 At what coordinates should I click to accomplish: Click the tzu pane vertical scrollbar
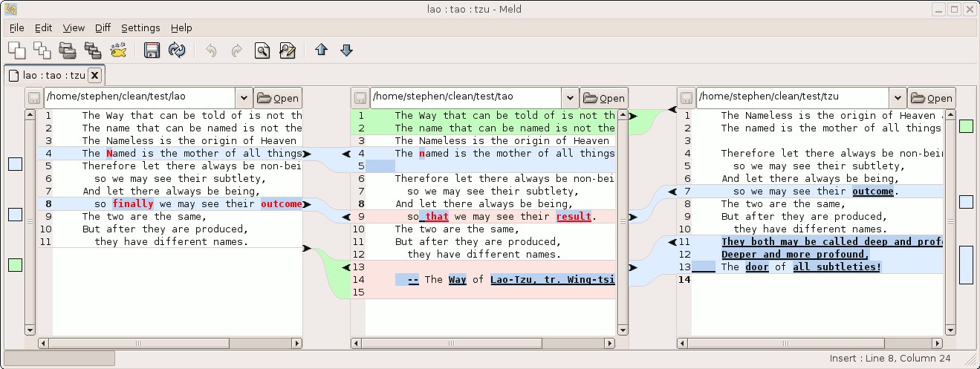coord(950,223)
